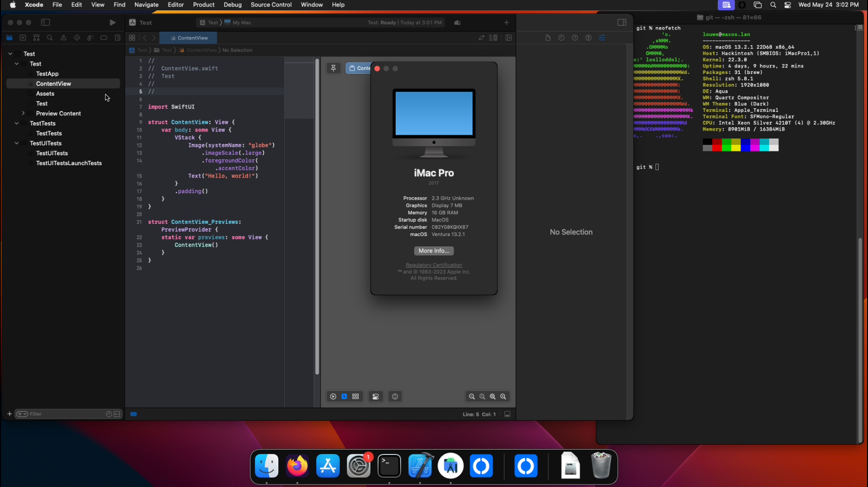Toggle the left navigator sidebar
Viewport: 868px width, 487px height.
pos(45,23)
